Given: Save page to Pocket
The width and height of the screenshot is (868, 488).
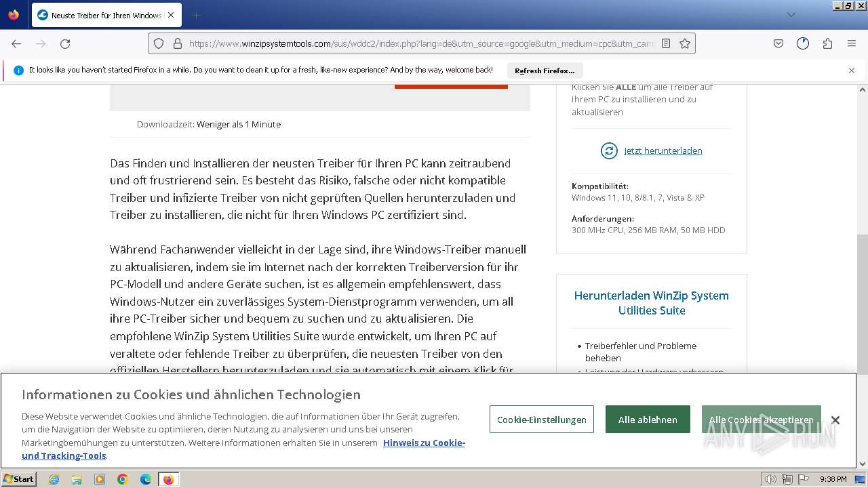Looking at the screenshot, I should pyautogui.click(x=778, y=43).
